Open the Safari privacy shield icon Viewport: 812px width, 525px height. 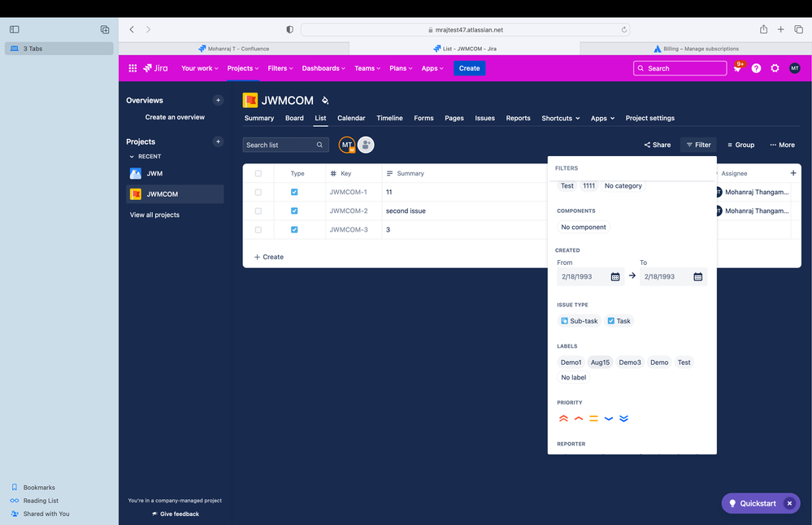pos(289,29)
